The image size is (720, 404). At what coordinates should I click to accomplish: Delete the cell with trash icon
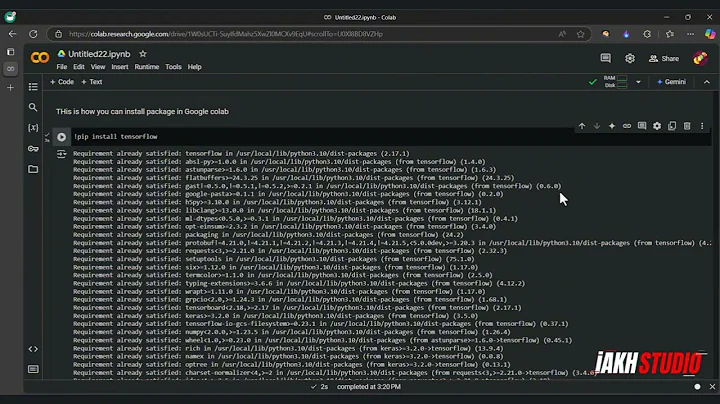pos(687,126)
